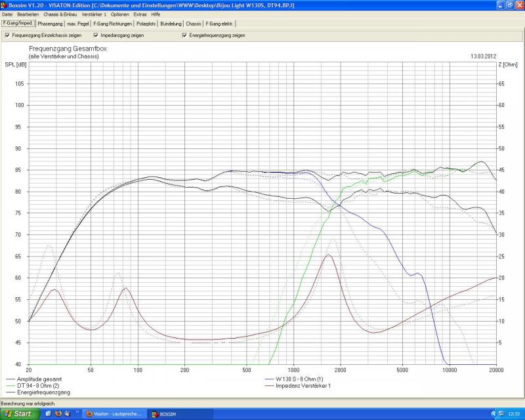Open the Hilfe menu
525x420 pixels.
[156, 14]
